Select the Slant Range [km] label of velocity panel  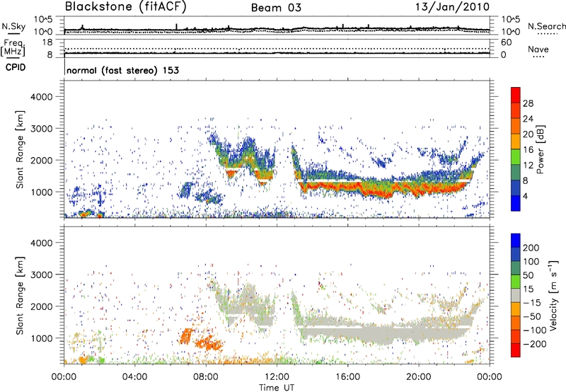pyautogui.click(x=20, y=295)
